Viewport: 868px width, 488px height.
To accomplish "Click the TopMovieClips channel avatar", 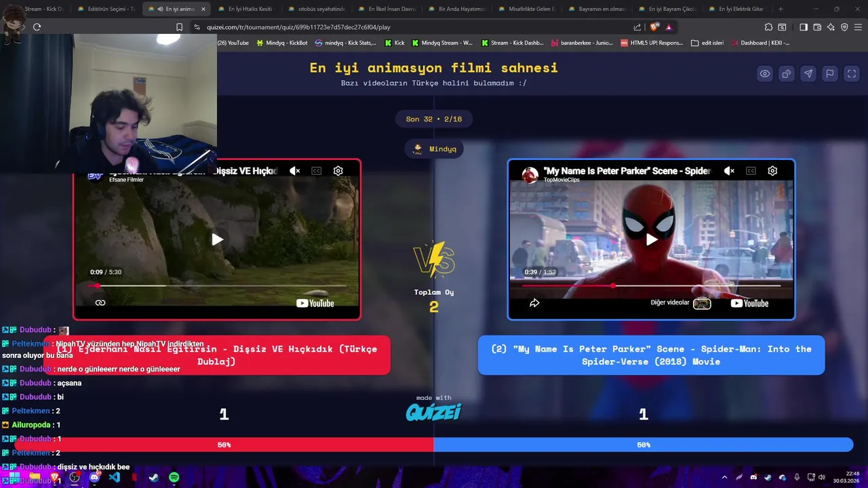I will 530,175.
